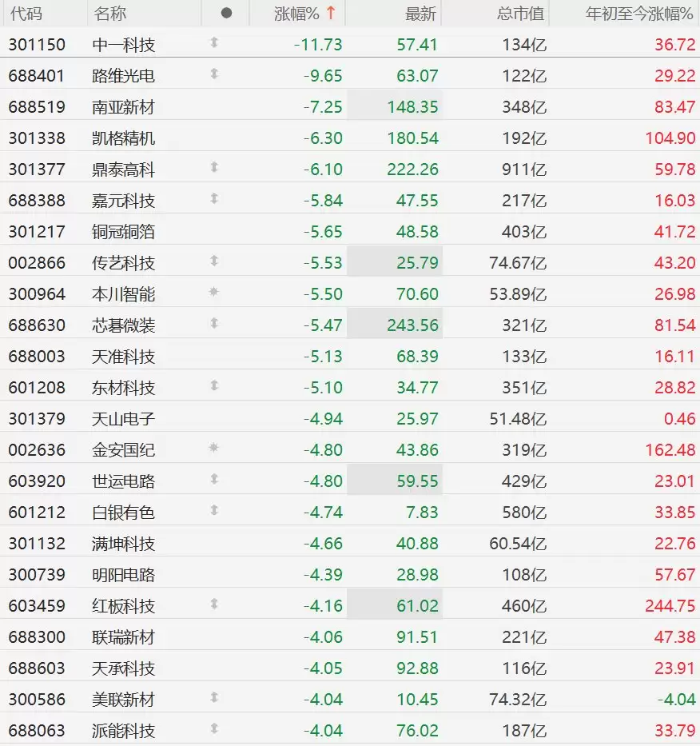Sort by the 年初至今涨幅% header
Image resolution: width=700 pixels, height=746 pixels.
click(638, 14)
